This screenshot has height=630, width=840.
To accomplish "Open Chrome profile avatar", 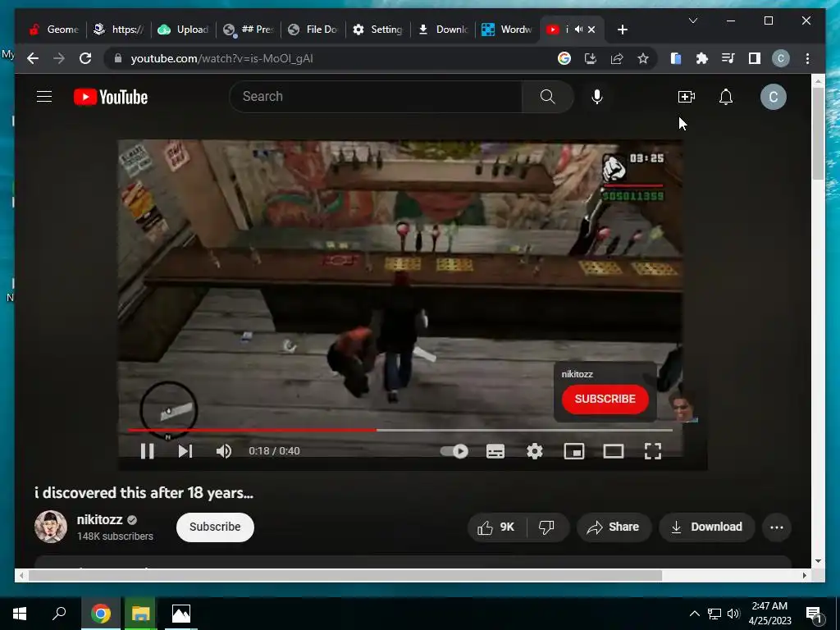I will [781, 58].
